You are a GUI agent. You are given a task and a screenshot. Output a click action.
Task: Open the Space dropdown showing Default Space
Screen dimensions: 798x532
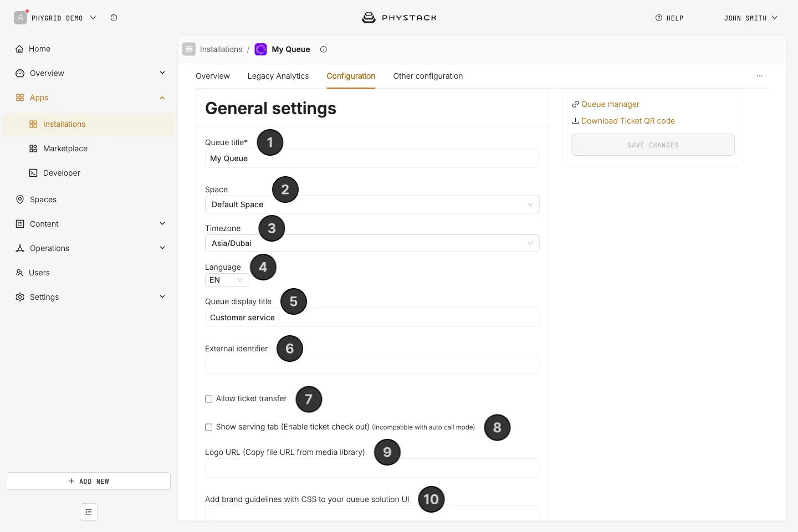(372, 204)
